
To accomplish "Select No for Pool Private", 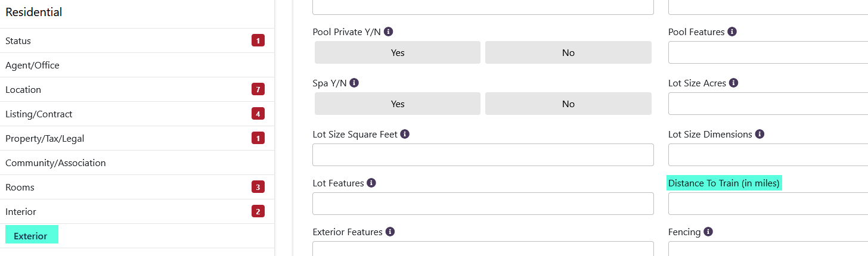I will click(x=568, y=52).
